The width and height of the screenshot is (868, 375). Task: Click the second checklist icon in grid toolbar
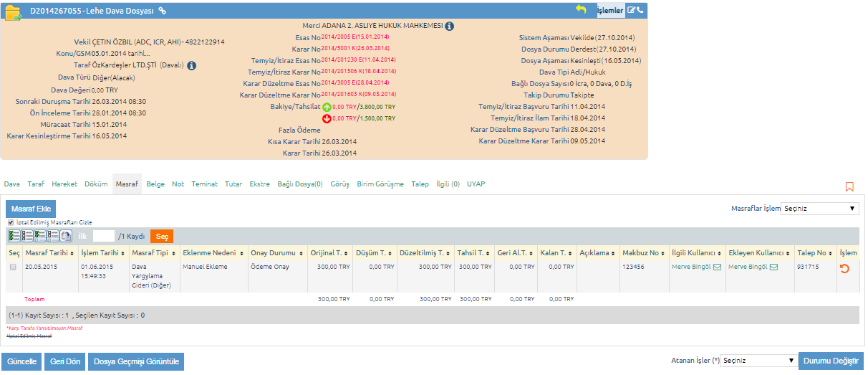point(26,235)
